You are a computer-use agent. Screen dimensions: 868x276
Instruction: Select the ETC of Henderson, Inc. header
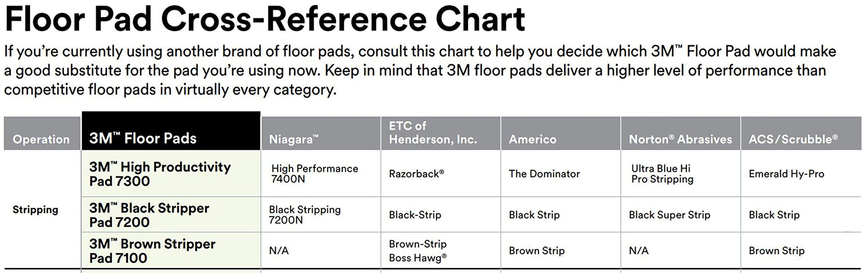(433, 133)
